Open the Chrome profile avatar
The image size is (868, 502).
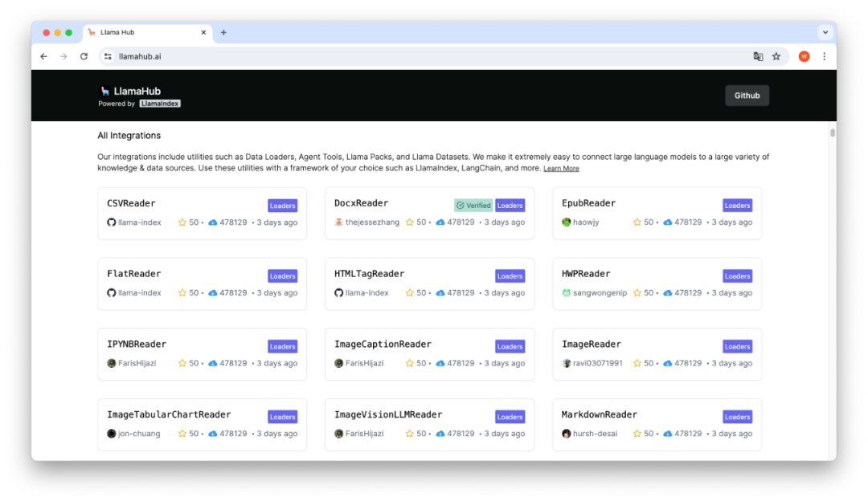(805, 56)
